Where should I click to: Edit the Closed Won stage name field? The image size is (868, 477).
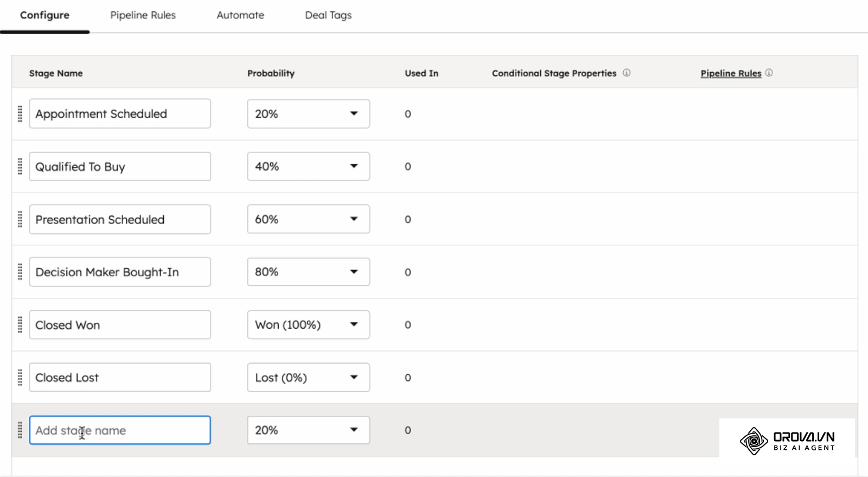pos(120,325)
